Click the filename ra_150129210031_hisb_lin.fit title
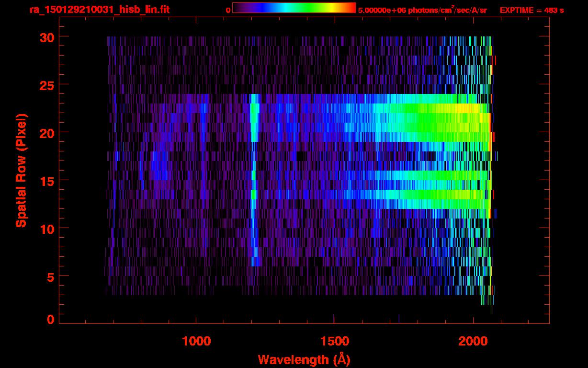588x368 pixels. tap(99, 10)
